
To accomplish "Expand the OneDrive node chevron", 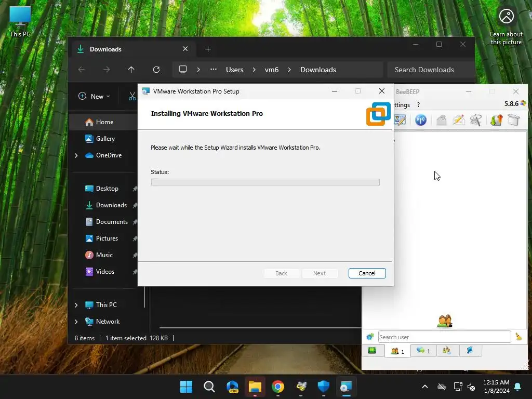I will (x=76, y=155).
